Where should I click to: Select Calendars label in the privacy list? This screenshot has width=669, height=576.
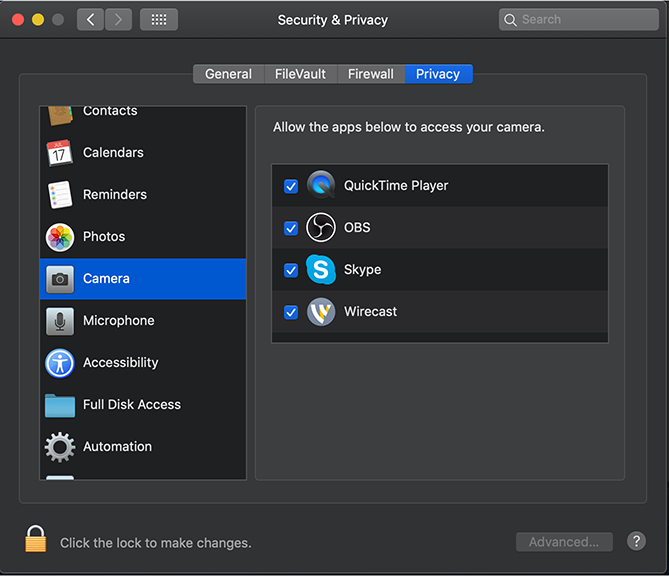point(113,153)
